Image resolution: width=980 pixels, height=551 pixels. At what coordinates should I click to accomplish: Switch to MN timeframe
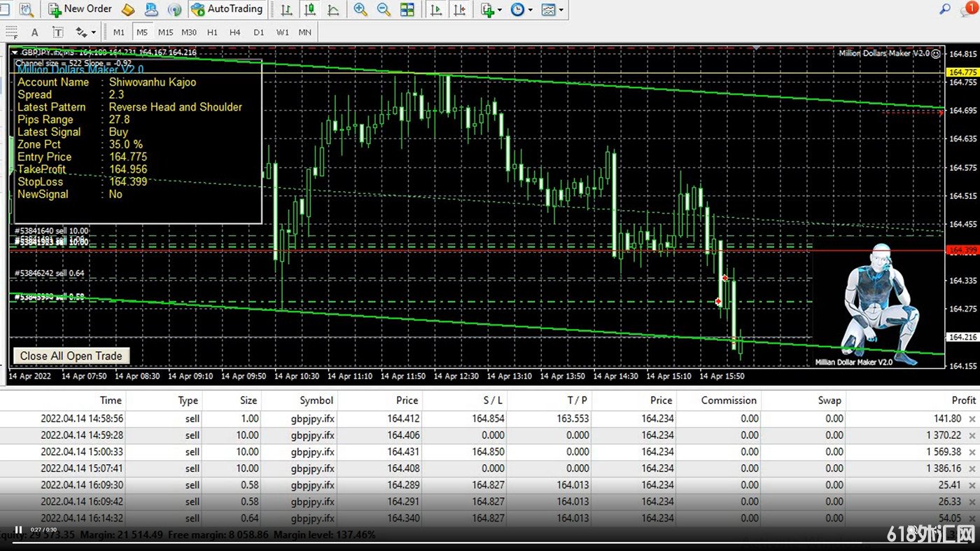pyautogui.click(x=304, y=32)
